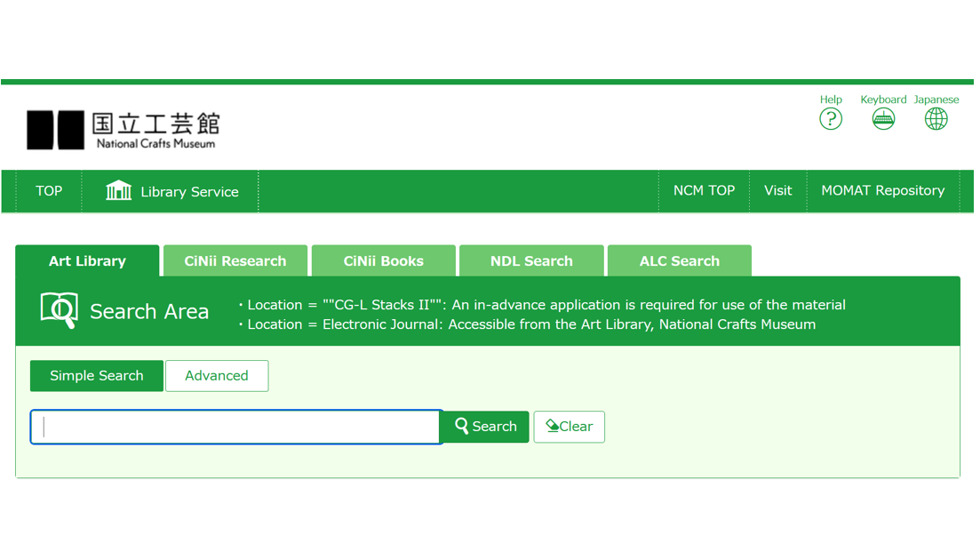This screenshot has width=980, height=560.
Task: Click the National Crafts Museum logo
Action: point(123,130)
